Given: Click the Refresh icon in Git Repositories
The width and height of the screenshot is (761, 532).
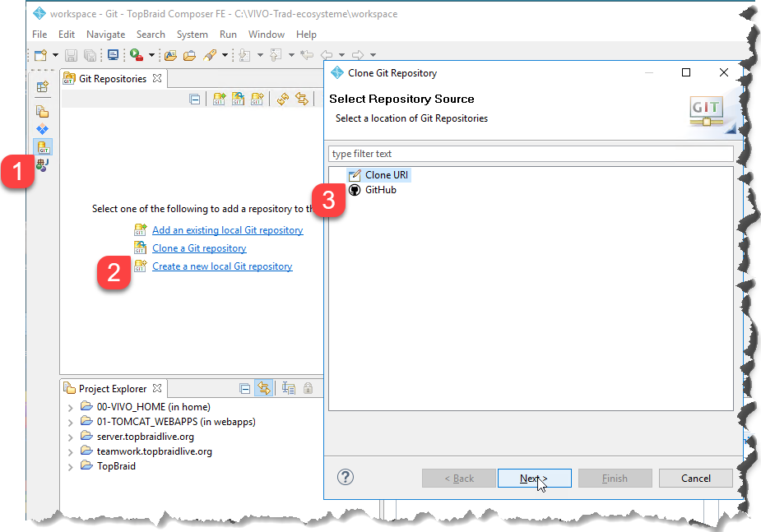Looking at the screenshot, I should [283, 99].
